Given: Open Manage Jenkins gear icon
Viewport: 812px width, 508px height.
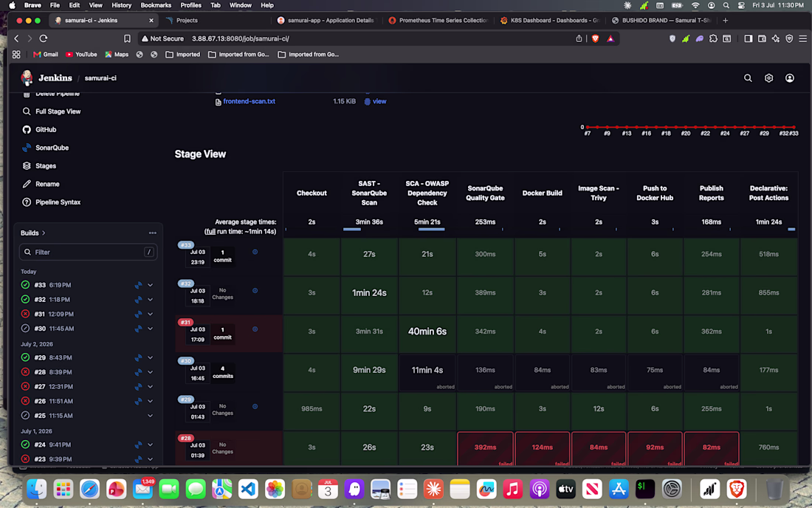Looking at the screenshot, I should 768,78.
